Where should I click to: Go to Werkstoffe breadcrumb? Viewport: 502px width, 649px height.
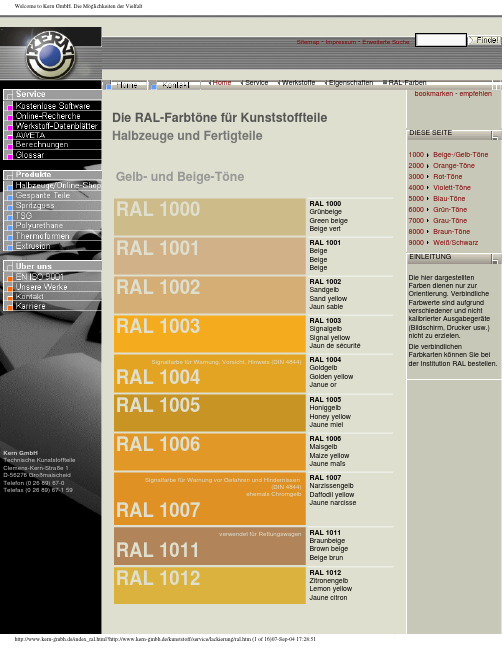tap(297, 83)
